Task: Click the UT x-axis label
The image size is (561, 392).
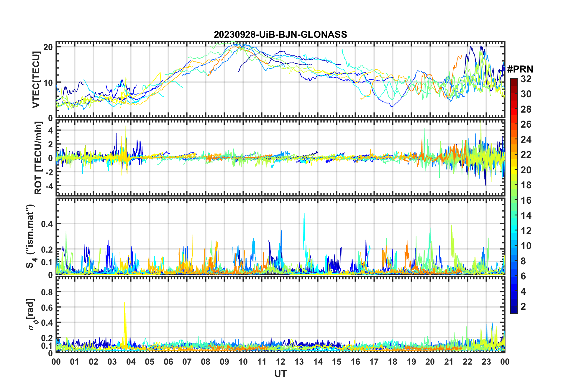Action: tap(280, 374)
